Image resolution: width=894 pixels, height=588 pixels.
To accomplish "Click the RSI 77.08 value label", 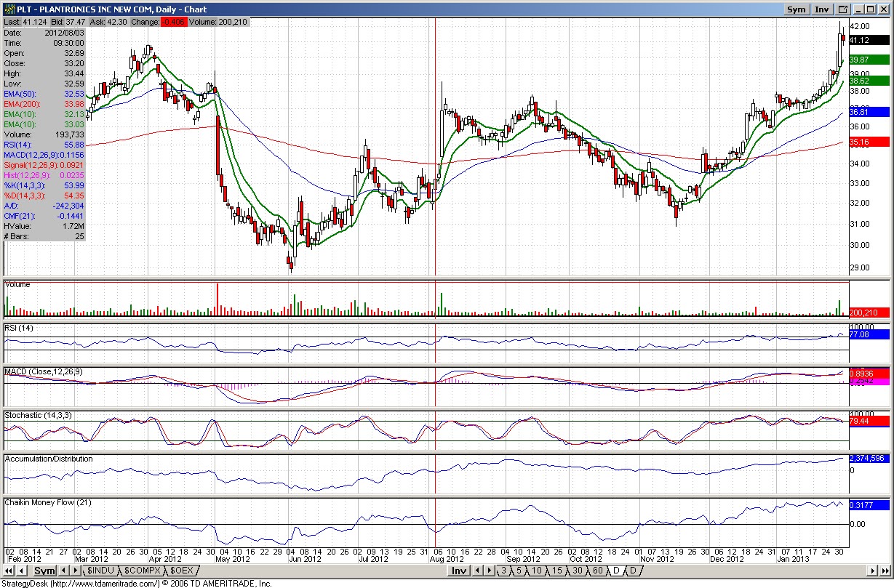I will click(x=869, y=335).
